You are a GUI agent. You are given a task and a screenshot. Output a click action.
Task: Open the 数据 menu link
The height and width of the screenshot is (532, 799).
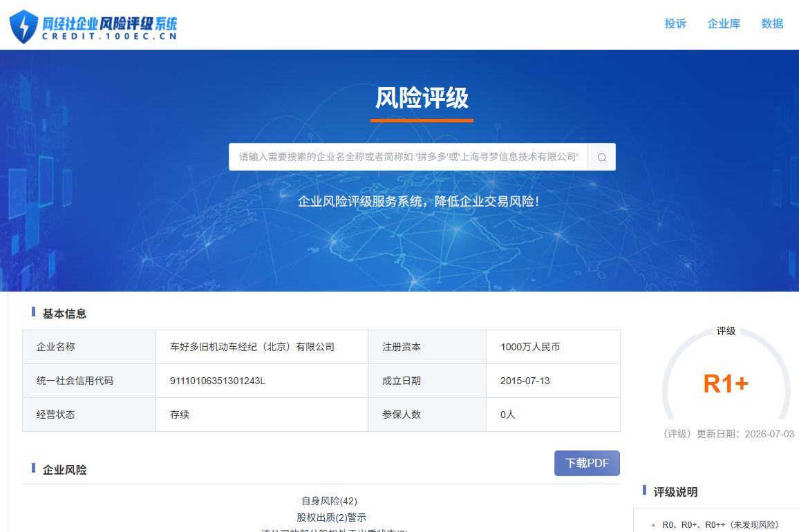pyautogui.click(x=772, y=23)
